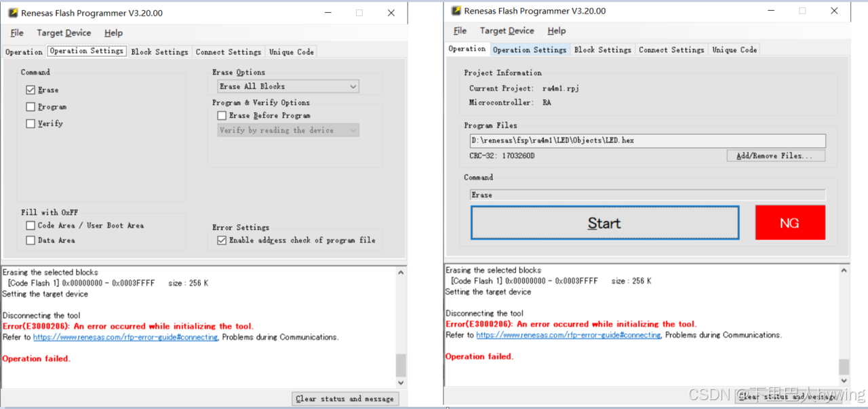
Task: Click scroll-up arrow of left window log
Action: (x=401, y=273)
